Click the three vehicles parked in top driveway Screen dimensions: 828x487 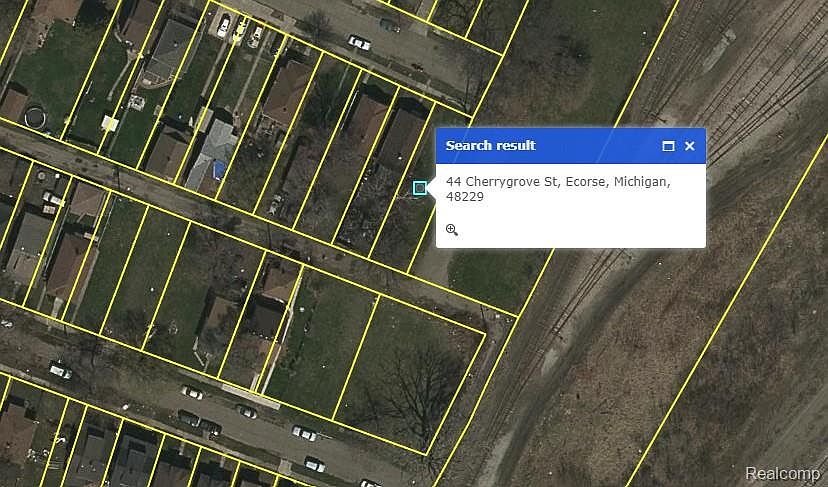click(x=240, y=30)
